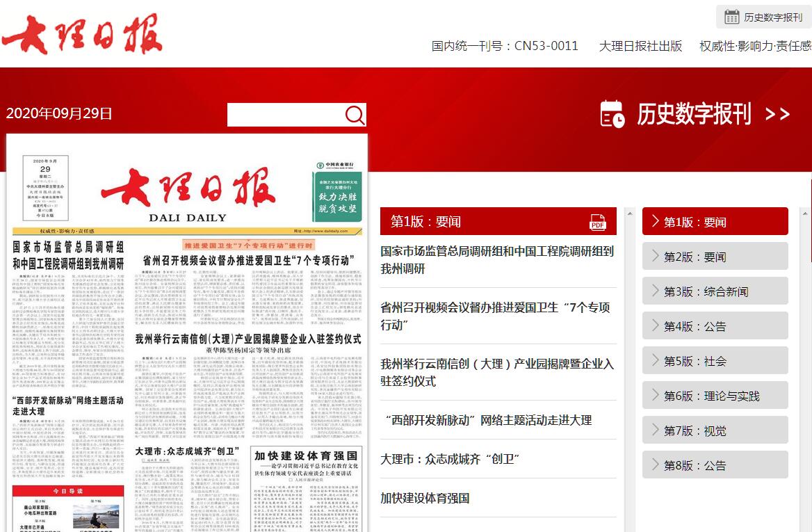Open 第4版：公告 page
The height and width of the screenshot is (532, 812).
715,326
